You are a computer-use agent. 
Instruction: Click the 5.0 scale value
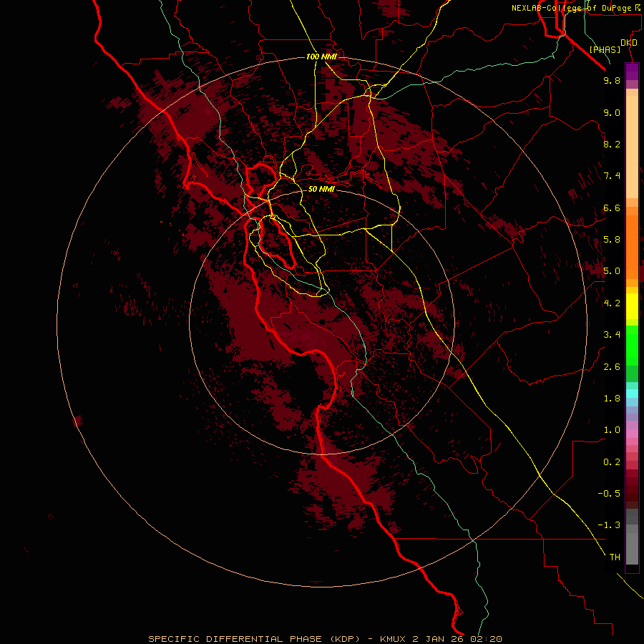(612, 271)
